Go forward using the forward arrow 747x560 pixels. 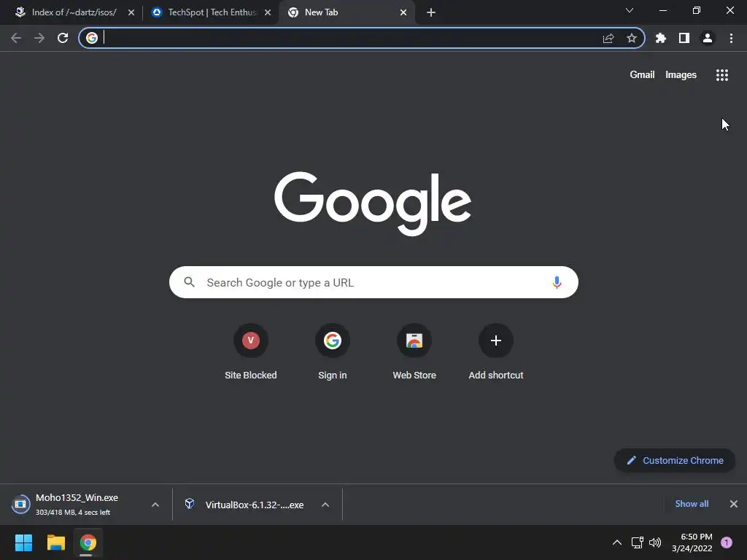coord(39,38)
